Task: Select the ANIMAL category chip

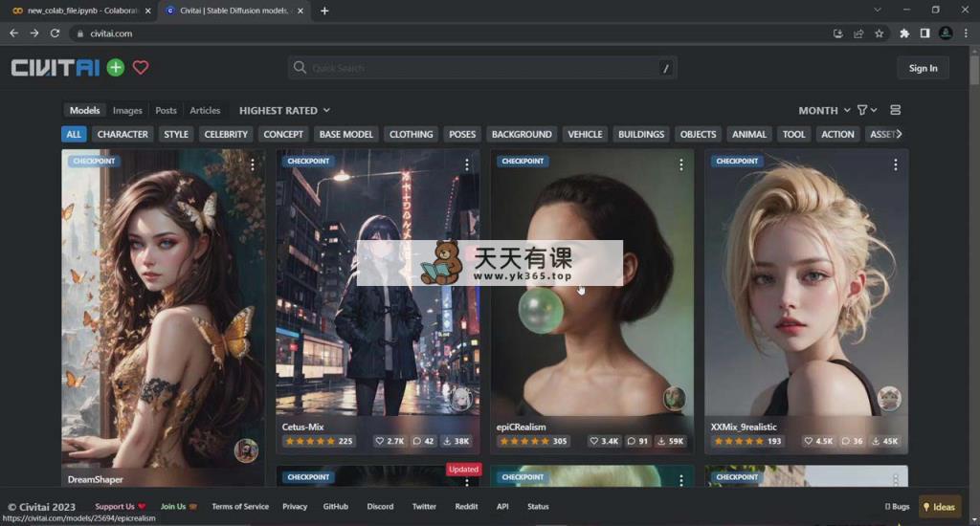Action: pos(749,134)
